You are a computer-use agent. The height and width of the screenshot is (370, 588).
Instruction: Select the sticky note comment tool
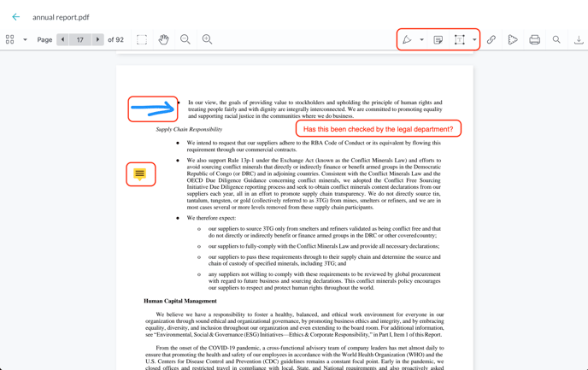[x=438, y=39]
